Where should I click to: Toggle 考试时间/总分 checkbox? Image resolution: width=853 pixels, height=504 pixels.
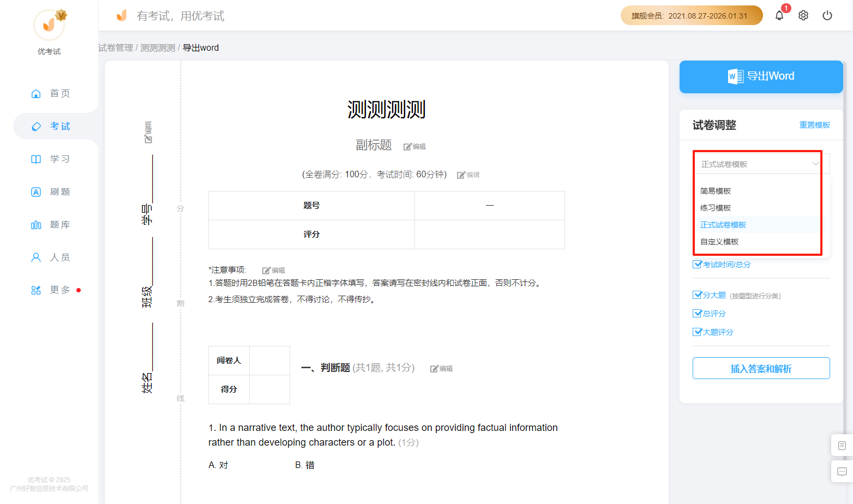[697, 264]
